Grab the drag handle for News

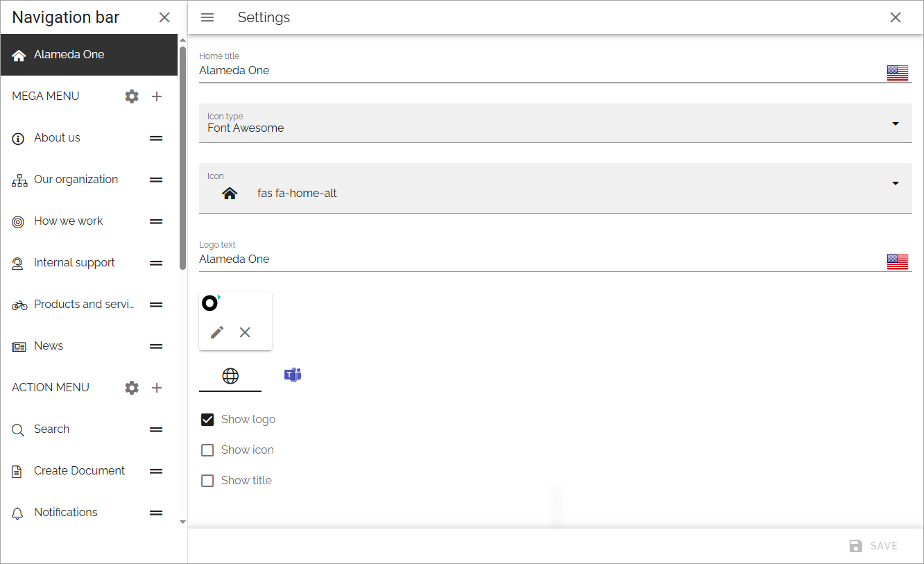coord(156,346)
